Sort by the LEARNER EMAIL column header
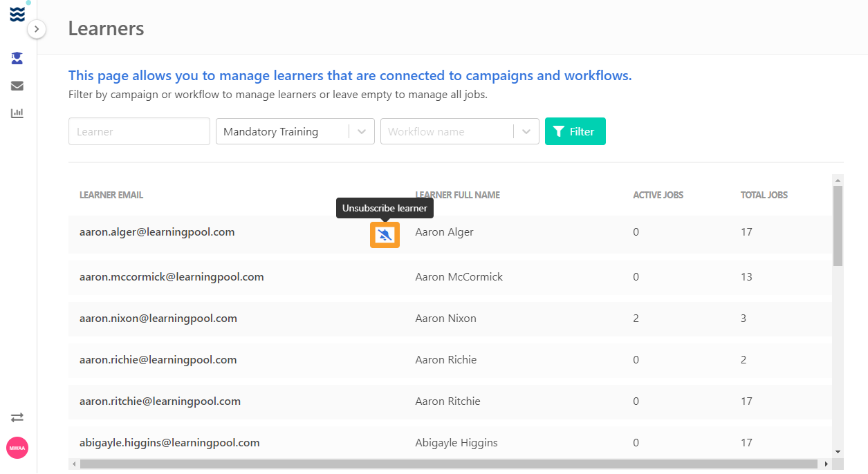 pyautogui.click(x=111, y=195)
